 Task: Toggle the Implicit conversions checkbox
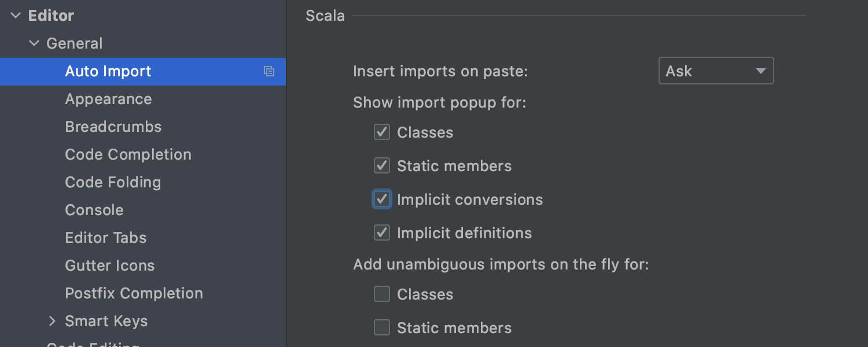tap(382, 200)
